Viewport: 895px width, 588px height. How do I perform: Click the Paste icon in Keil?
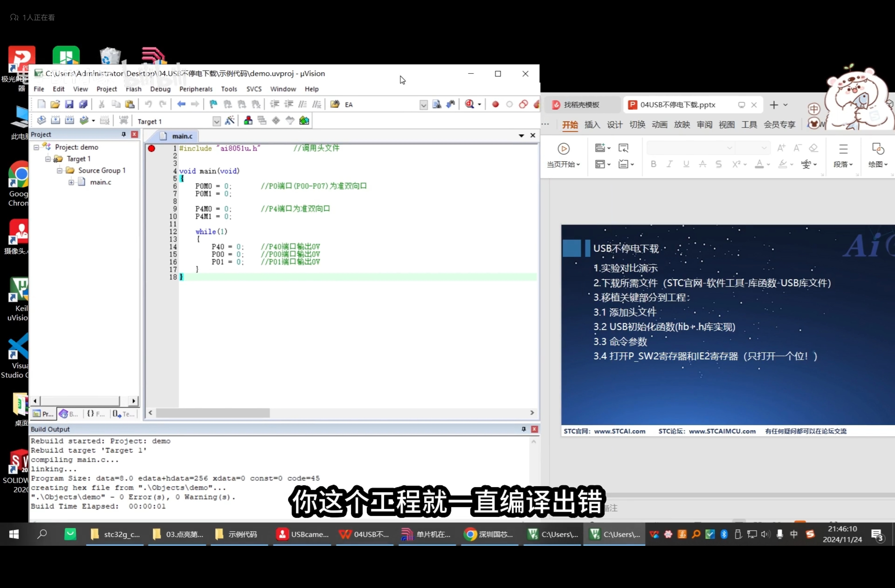130,104
